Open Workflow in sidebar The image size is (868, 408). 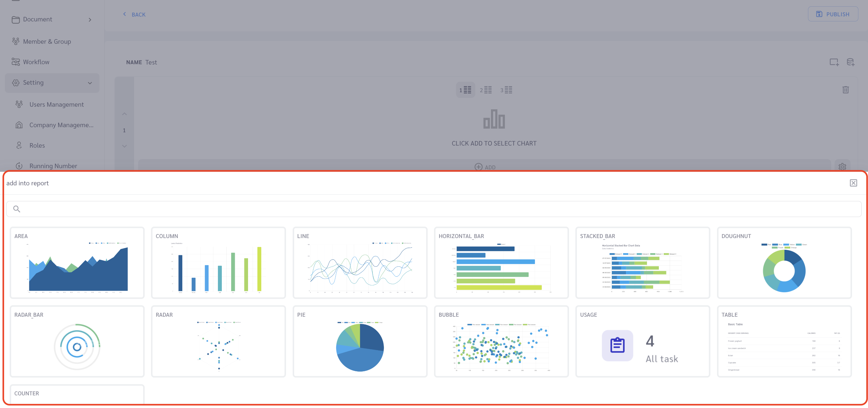pyautogui.click(x=52, y=62)
